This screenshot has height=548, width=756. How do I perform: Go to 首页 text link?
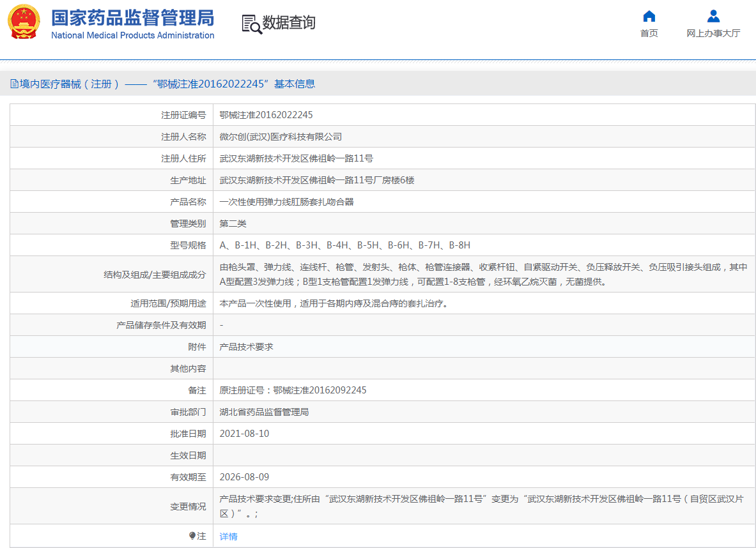tap(649, 33)
